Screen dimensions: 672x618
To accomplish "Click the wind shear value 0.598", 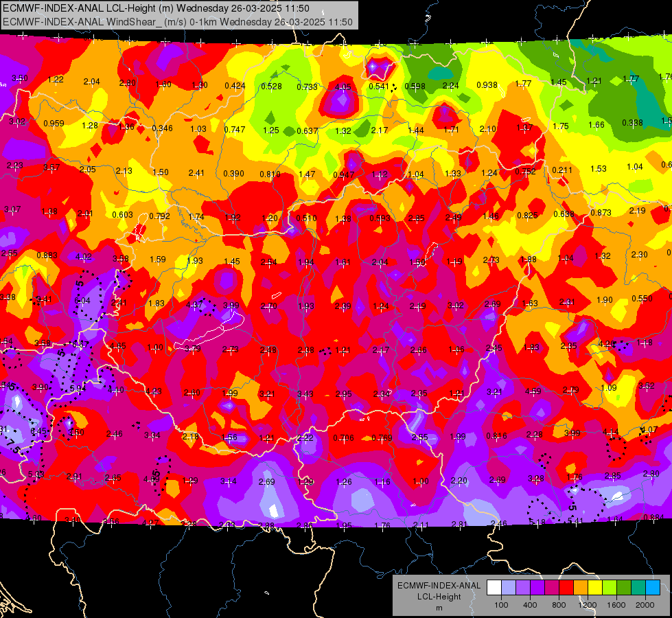I will tap(415, 87).
